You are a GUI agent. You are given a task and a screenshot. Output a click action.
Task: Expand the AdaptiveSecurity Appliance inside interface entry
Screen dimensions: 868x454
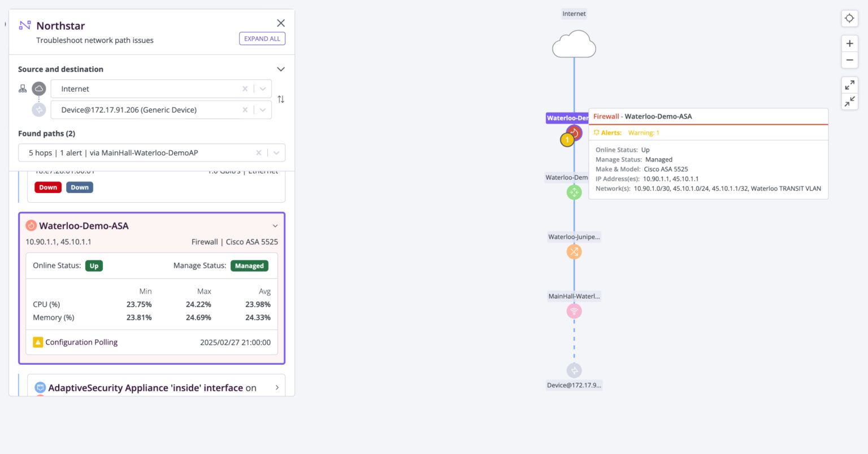click(x=276, y=388)
